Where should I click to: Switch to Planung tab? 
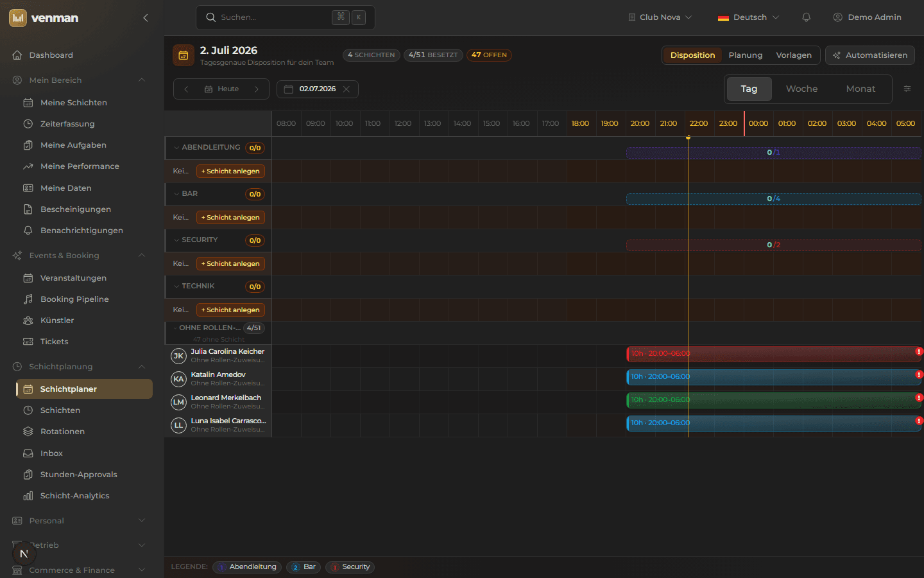(x=746, y=55)
